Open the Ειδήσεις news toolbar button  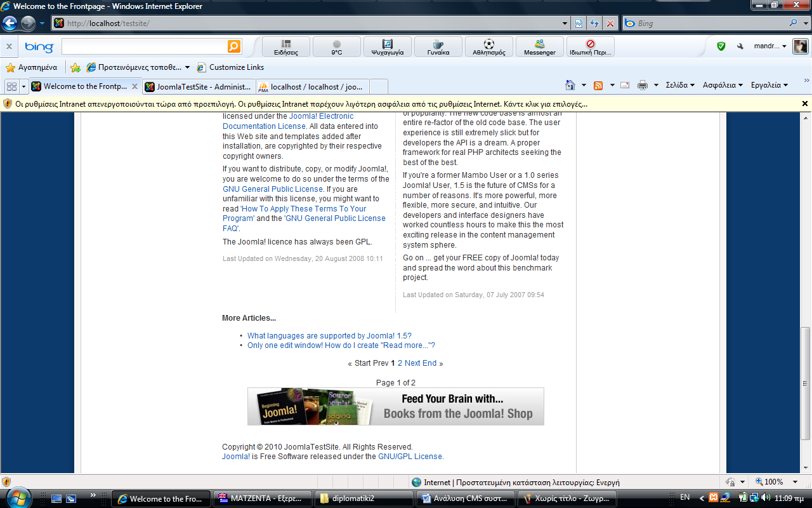286,47
